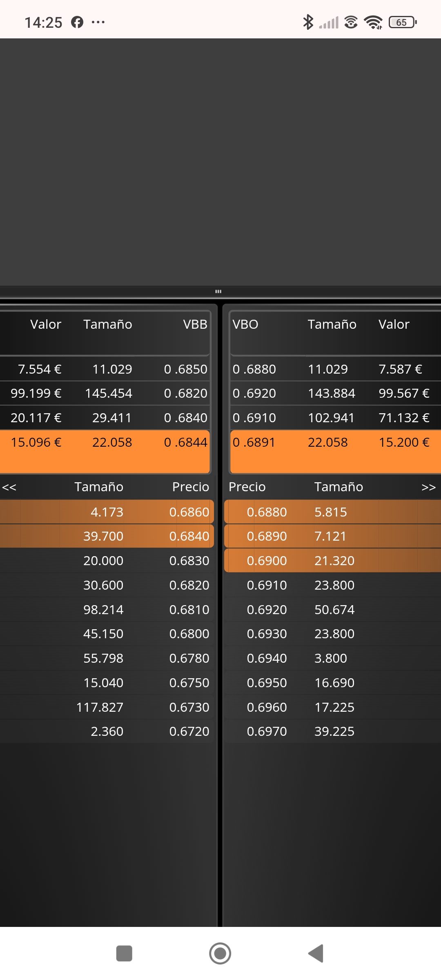This screenshot has height=980, width=441.
Task: Open recent apps square button
Action: [x=124, y=954]
